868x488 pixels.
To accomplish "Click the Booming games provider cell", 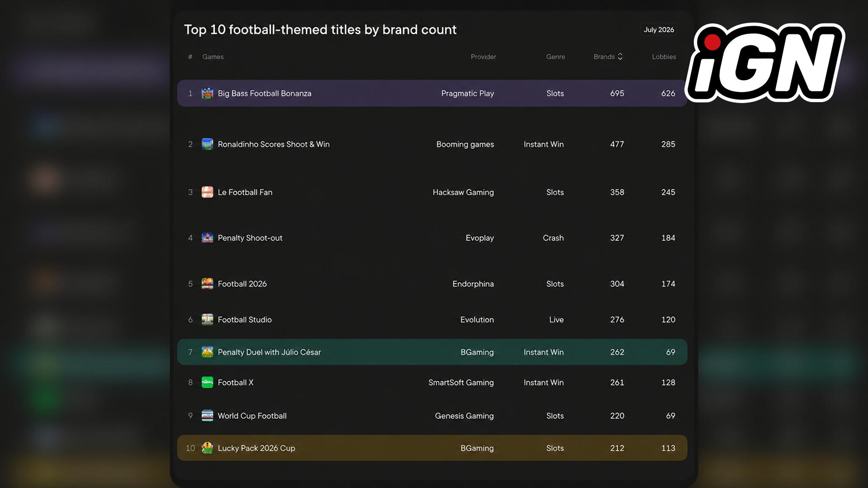I will coord(465,144).
